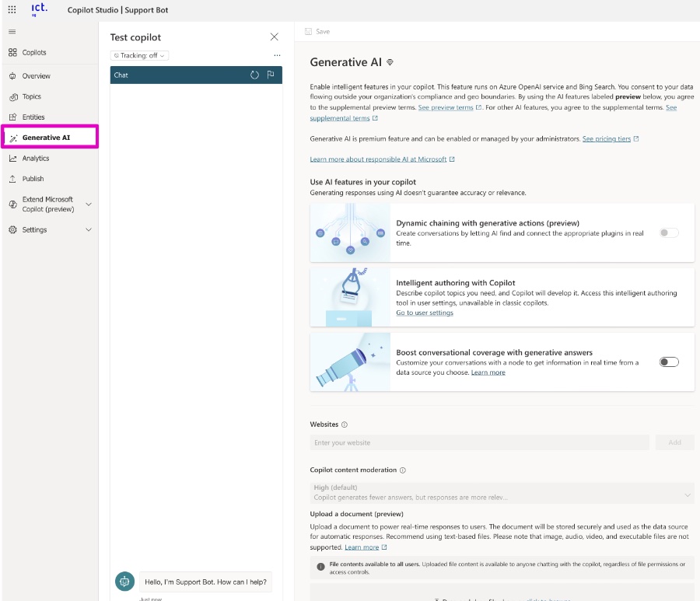Click the ict. logo
The image size is (700, 601).
pos(40,9)
